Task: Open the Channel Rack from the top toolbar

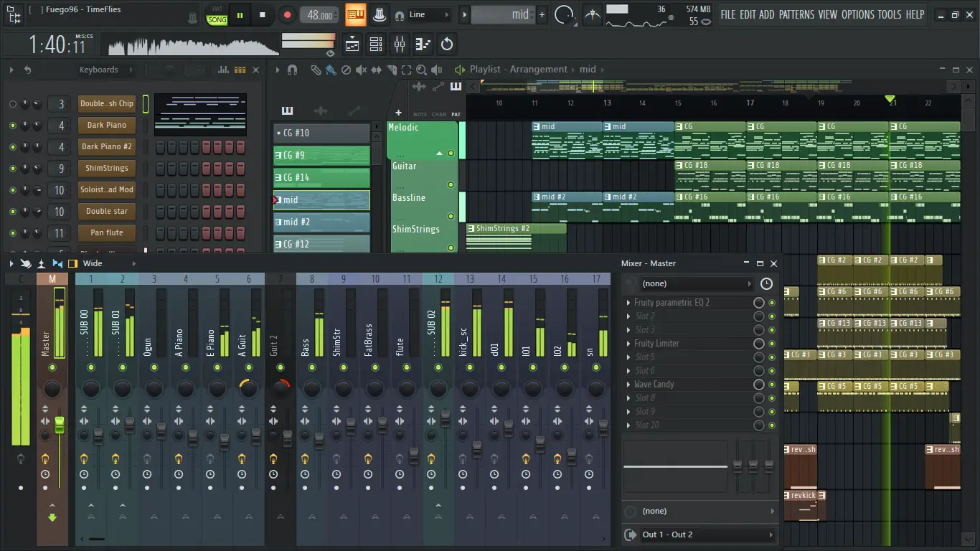Action: tap(375, 44)
